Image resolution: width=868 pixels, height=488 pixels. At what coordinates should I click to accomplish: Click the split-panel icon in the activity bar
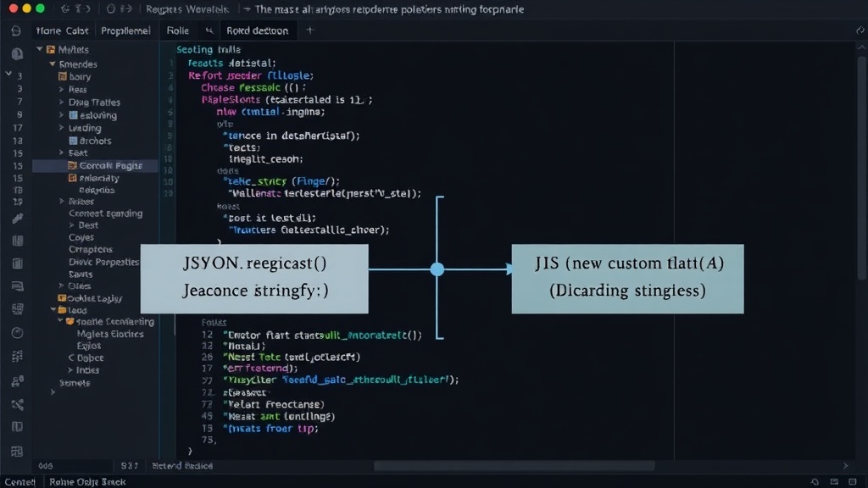pos(17,427)
